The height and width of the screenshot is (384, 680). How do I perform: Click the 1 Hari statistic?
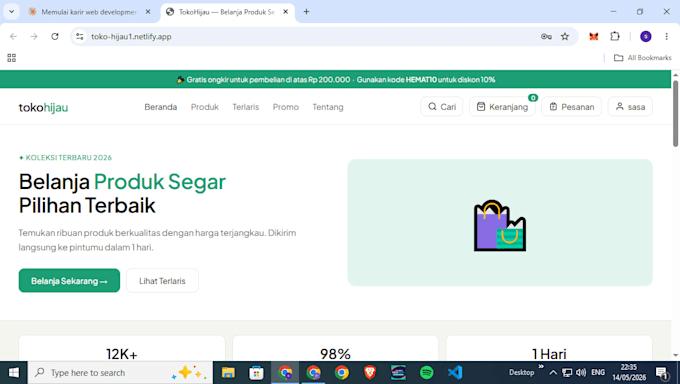[x=549, y=354]
